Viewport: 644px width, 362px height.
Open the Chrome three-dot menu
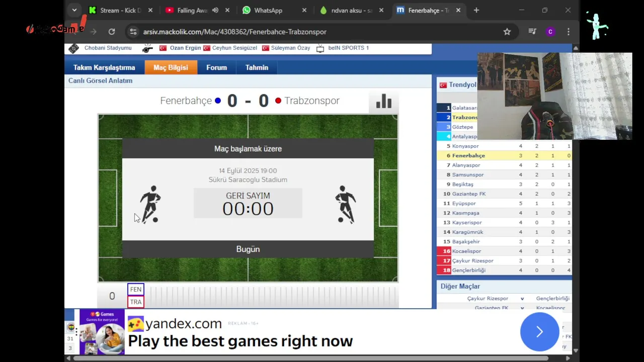569,32
